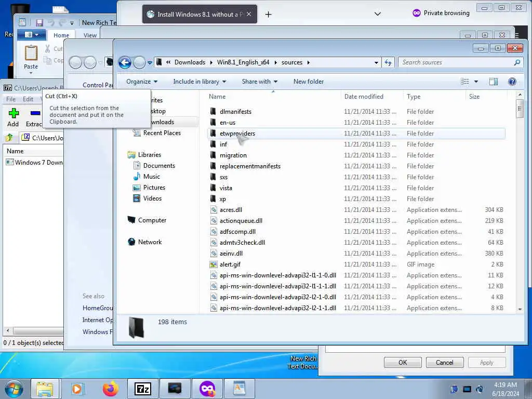This screenshot has height=399, width=532.
Task: Select the acres.dll file icon
Action: click(x=214, y=210)
